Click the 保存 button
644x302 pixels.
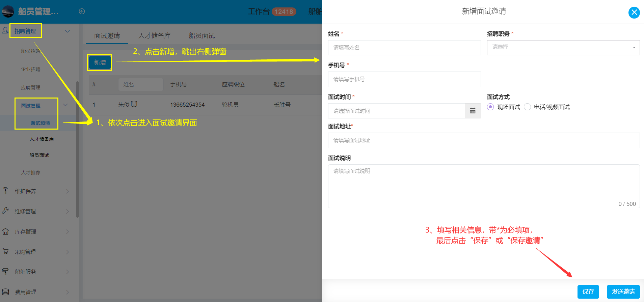click(588, 292)
